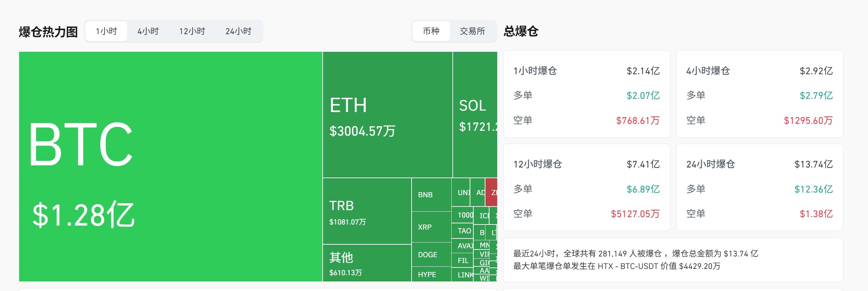
Task: Click the red heatmap tile
Action: click(x=491, y=192)
